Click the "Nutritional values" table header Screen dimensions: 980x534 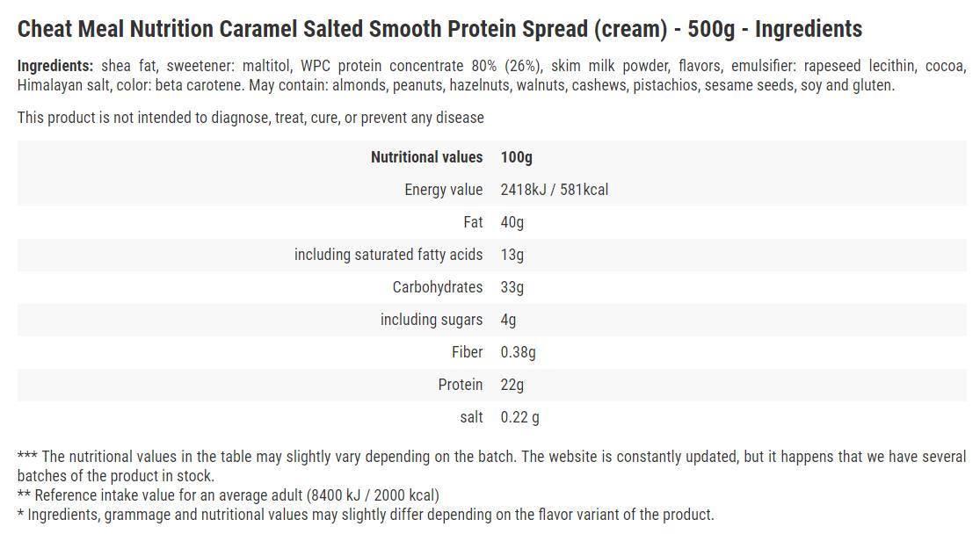click(x=426, y=157)
